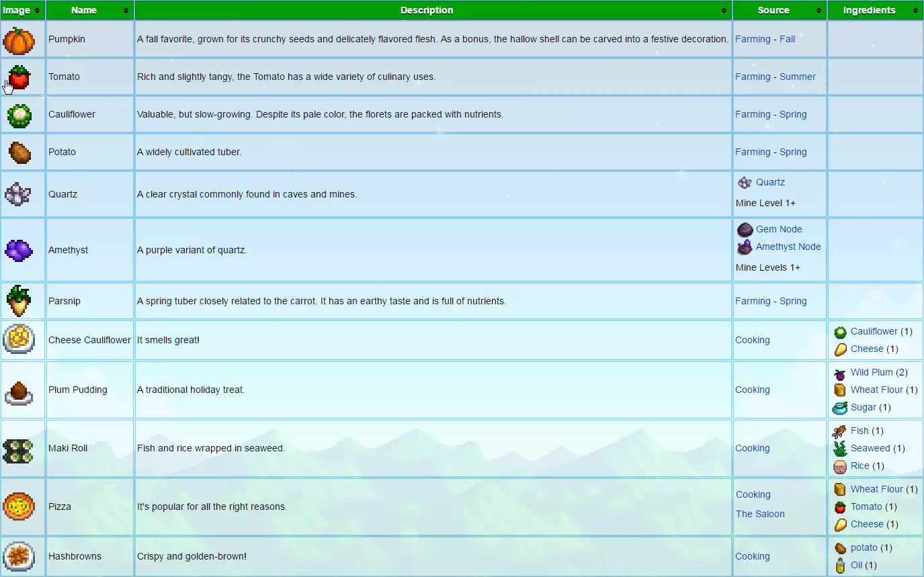Image resolution: width=924 pixels, height=577 pixels.
Task: Open the Summer link in the Tomato row
Action: [x=798, y=77]
